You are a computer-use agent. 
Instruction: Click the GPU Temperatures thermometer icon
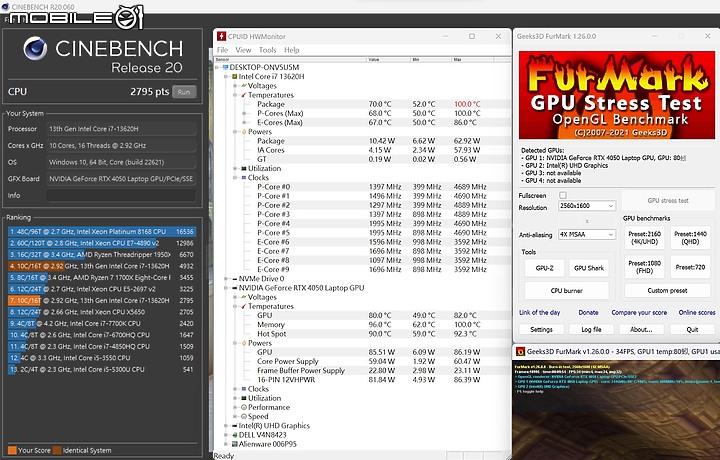(x=243, y=306)
